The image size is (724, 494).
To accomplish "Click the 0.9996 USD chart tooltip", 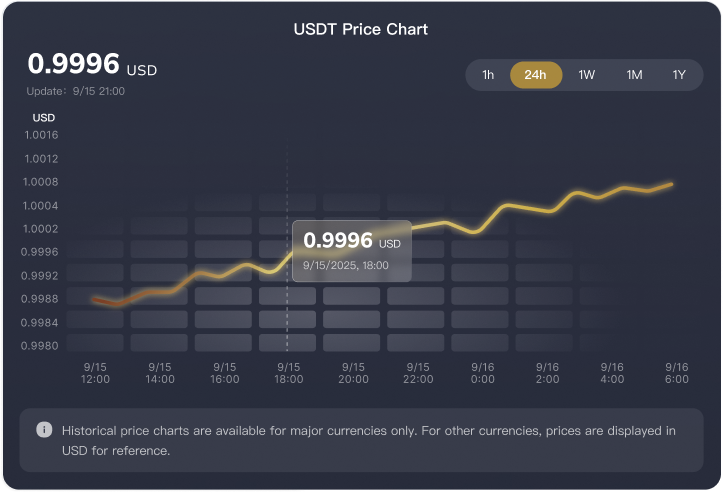I will 351,250.
